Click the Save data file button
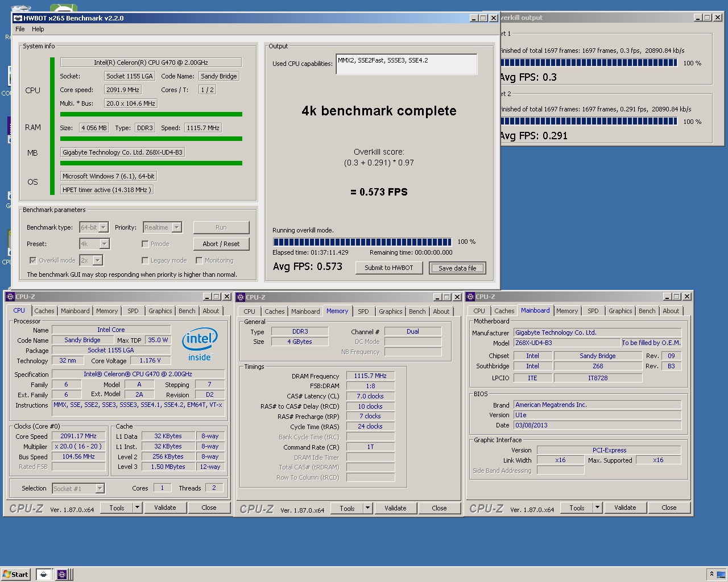This screenshot has height=582, width=728. pos(457,268)
